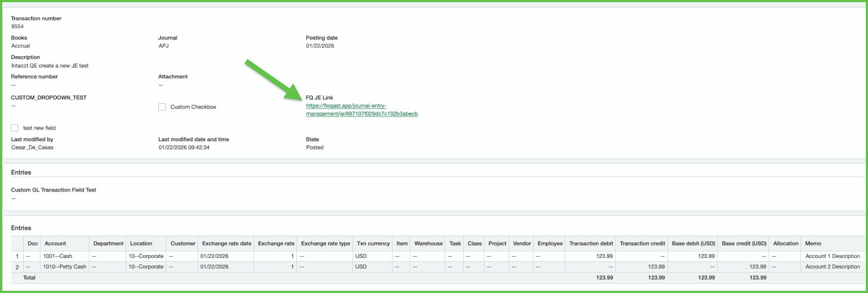Screen dimensions: 868x293
Task: Select the Location column header
Action: pyautogui.click(x=141, y=243)
